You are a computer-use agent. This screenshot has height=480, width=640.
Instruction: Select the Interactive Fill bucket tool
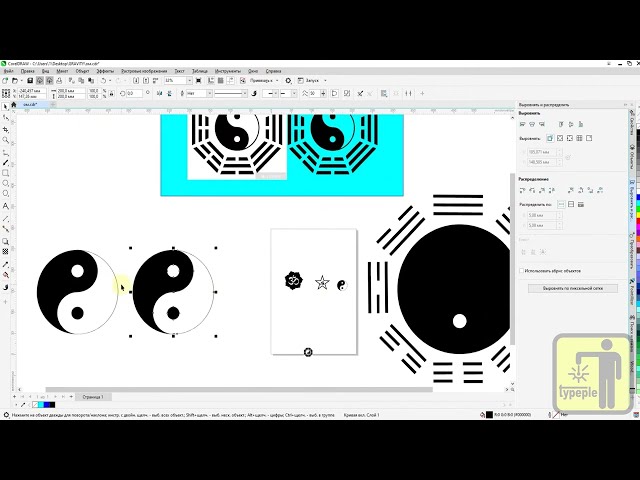click(5, 275)
